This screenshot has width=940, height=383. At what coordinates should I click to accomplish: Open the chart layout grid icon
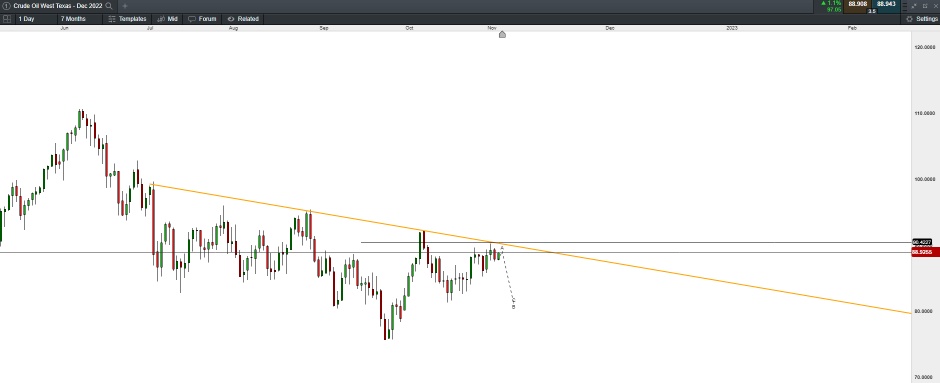pos(7,19)
